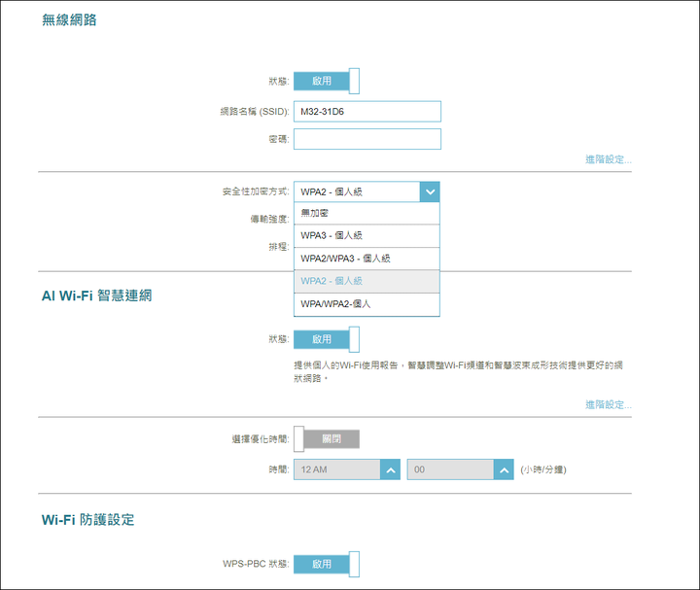Open 進階設定 link under 無線網路
Screen dimensions: 700x590
click(608, 159)
